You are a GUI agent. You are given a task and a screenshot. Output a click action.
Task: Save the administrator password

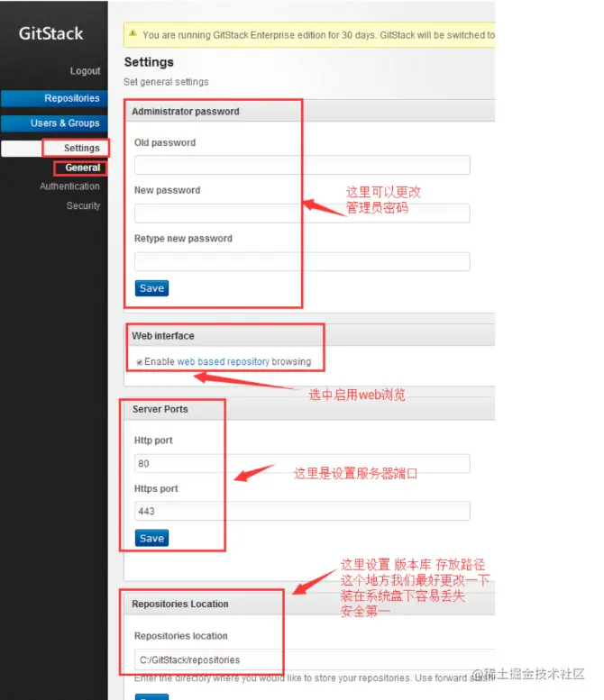click(x=151, y=288)
